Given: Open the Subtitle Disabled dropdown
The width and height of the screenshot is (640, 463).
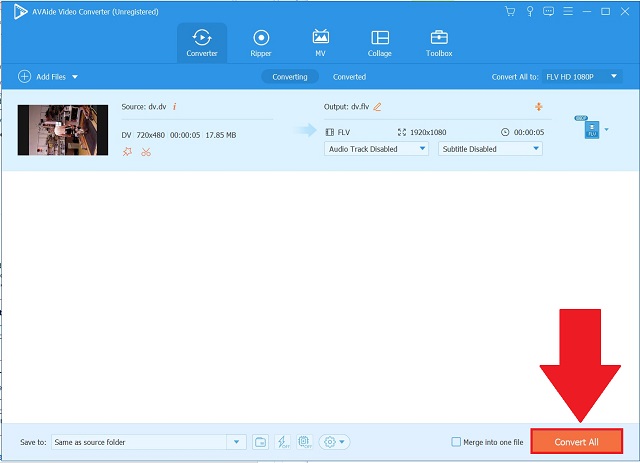Looking at the screenshot, I should (x=490, y=149).
